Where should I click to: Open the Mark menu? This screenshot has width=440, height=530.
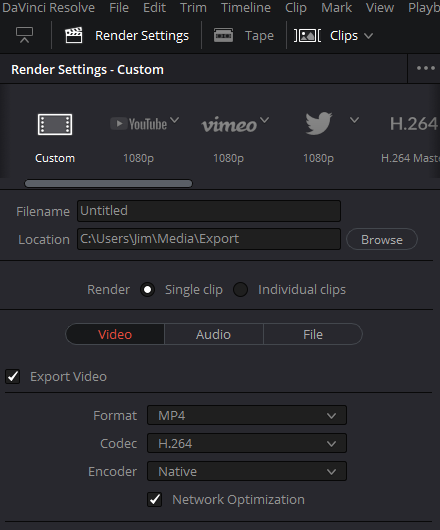coord(337,7)
